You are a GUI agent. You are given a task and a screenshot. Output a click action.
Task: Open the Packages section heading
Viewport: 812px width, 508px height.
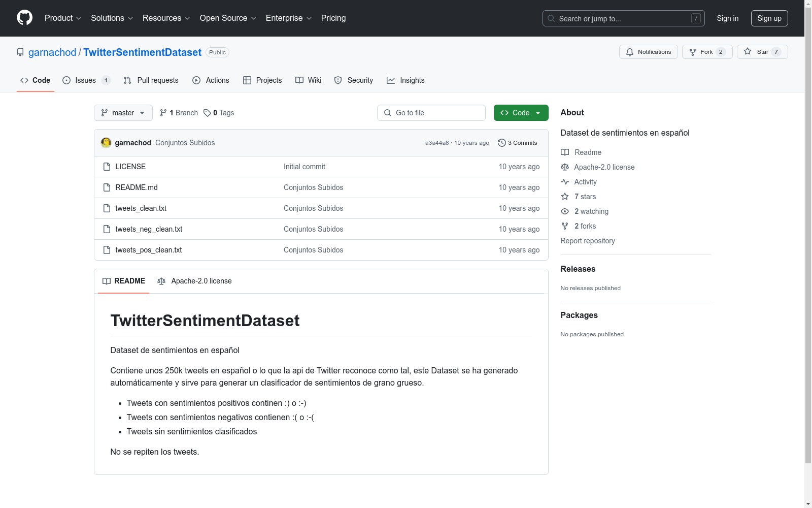(x=579, y=315)
